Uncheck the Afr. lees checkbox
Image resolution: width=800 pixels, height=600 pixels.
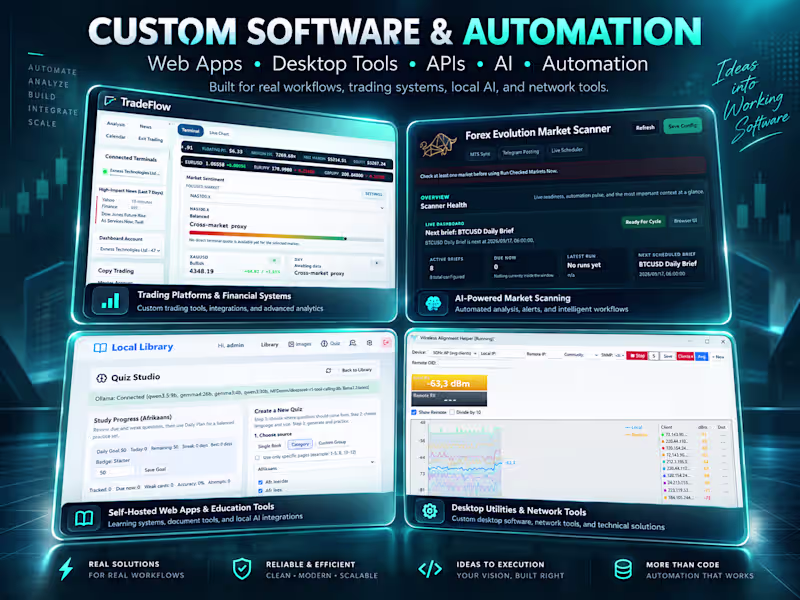(x=260, y=491)
